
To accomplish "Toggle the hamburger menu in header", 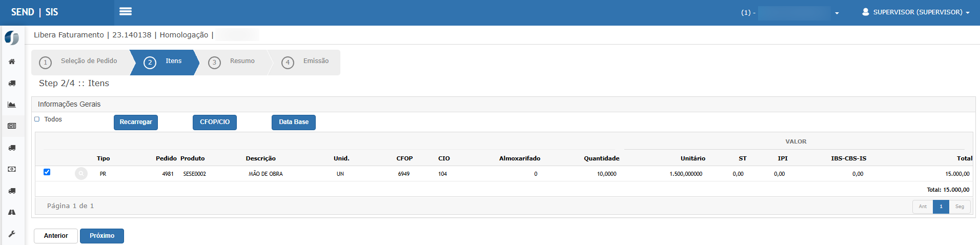I will (x=126, y=11).
